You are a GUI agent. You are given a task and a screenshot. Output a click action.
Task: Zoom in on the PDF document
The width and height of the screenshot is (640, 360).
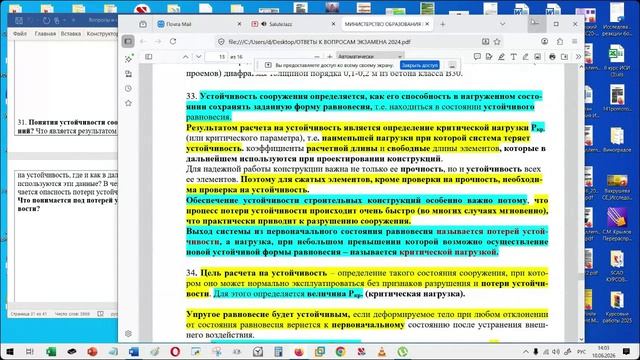point(330,57)
